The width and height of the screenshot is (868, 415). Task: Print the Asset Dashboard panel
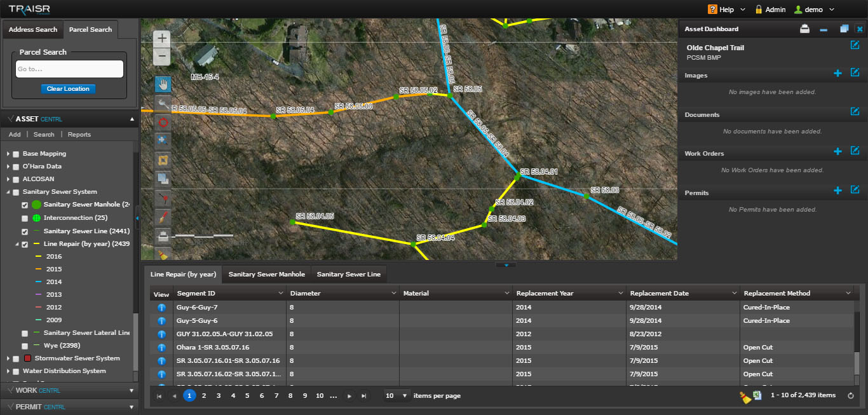coord(804,29)
